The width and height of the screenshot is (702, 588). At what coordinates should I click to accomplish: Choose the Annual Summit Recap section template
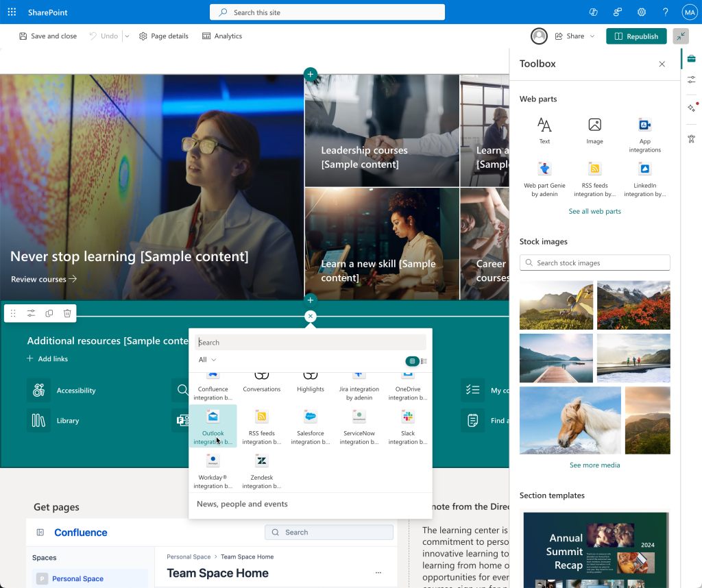coord(596,550)
